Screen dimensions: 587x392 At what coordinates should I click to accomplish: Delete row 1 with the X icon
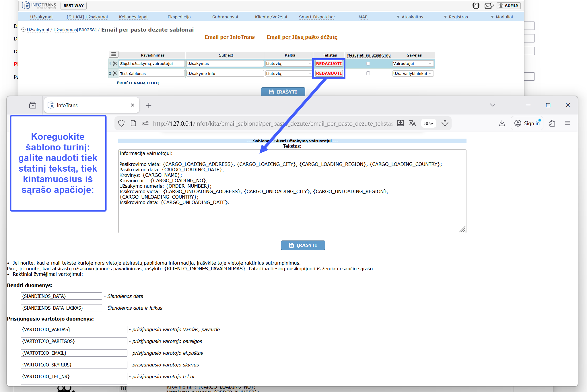pyautogui.click(x=115, y=63)
